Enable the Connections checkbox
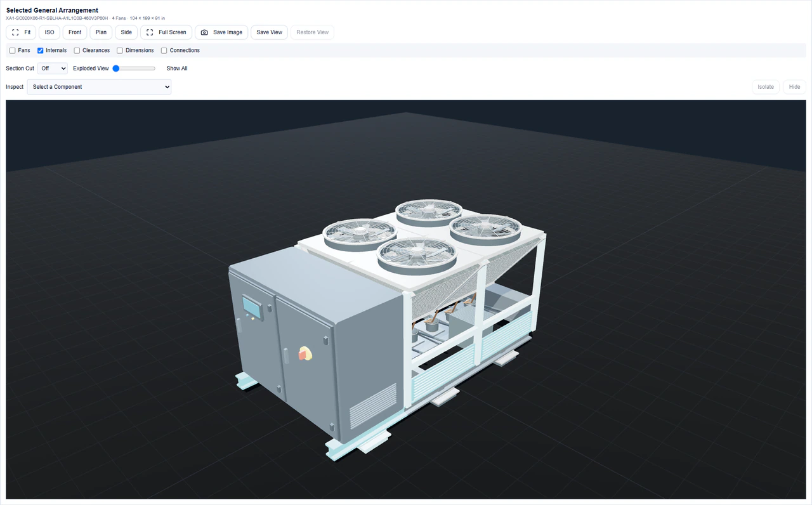Screen dimensions: 812x505 coord(164,51)
